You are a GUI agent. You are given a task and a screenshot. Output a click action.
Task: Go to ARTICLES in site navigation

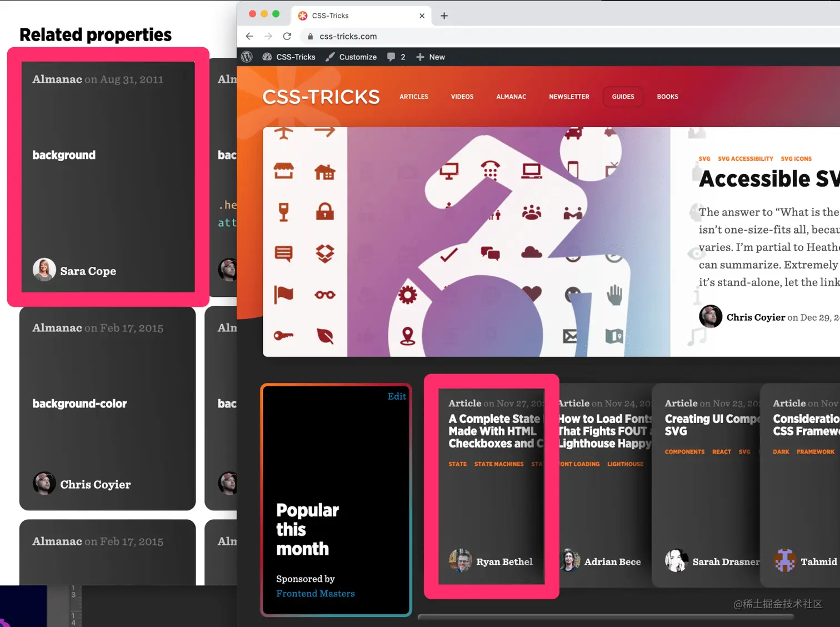coord(414,97)
